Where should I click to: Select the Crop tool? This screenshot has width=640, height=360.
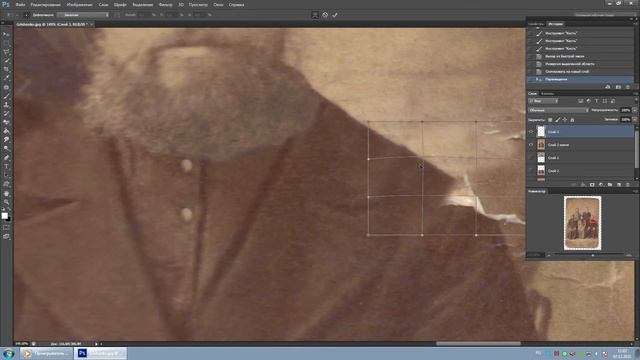click(x=6, y=69)
